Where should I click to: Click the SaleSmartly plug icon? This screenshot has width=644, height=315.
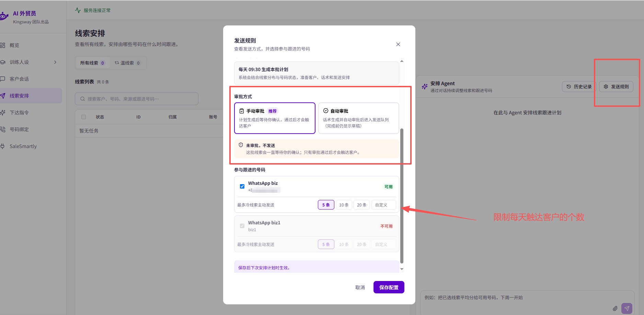(2, 146)
